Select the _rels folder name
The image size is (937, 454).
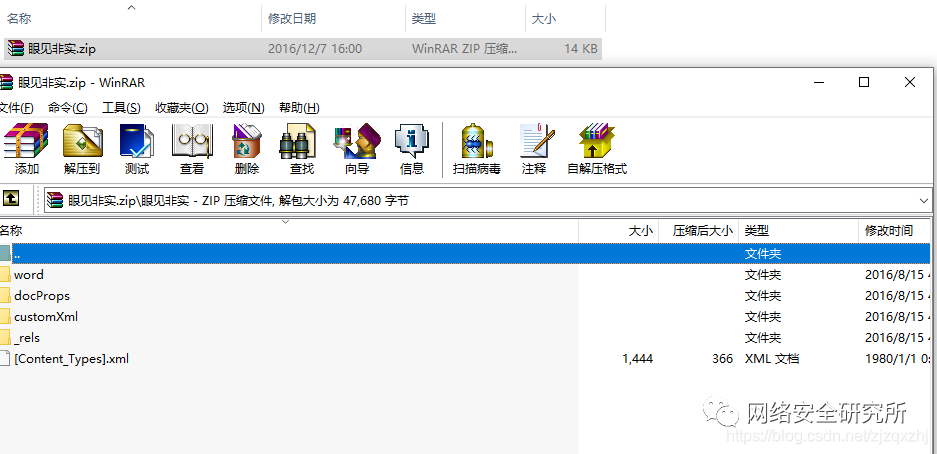click(27, 338)
